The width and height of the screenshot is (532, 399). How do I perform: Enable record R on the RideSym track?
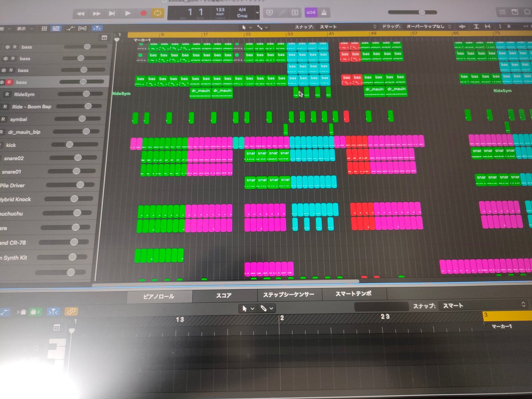click(x=7, y=94)
